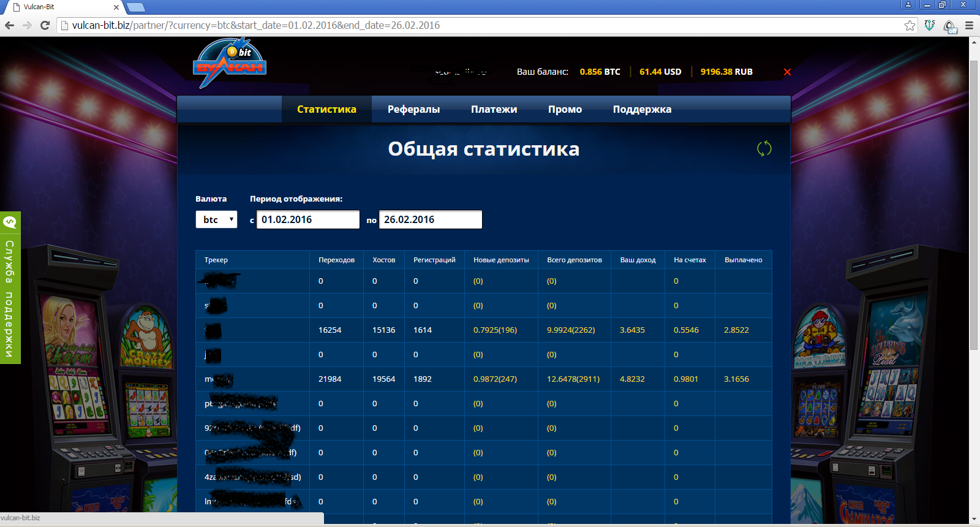The height and width of the screenshot is (527, 980).
Task: Go back using the browser back arrow
Action: click(10, 25)
